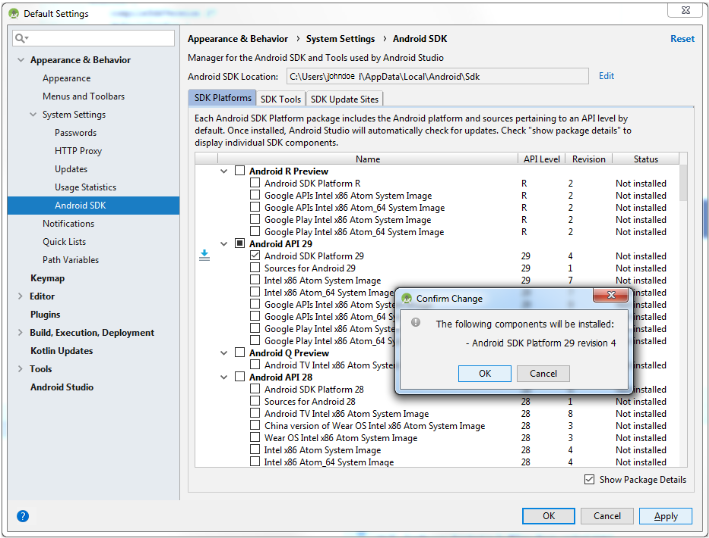Confirm installation with dialog OK button

(x=484, y=373)
